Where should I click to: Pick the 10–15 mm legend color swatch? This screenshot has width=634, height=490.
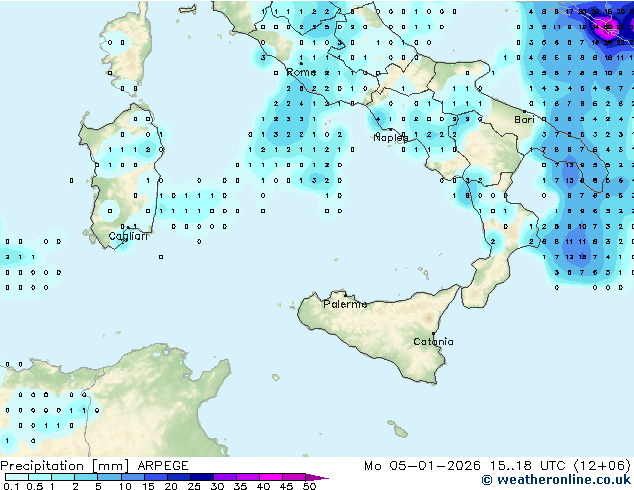pos(132,477)
